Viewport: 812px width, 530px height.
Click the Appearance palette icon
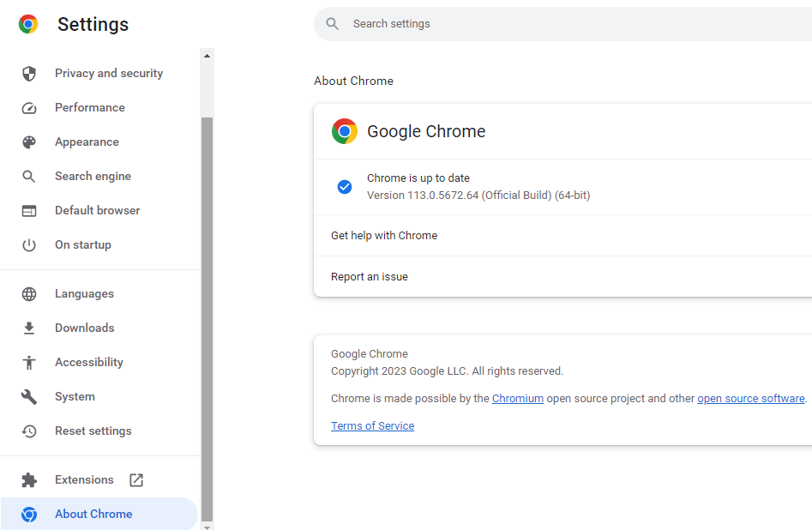pos(29,142)
